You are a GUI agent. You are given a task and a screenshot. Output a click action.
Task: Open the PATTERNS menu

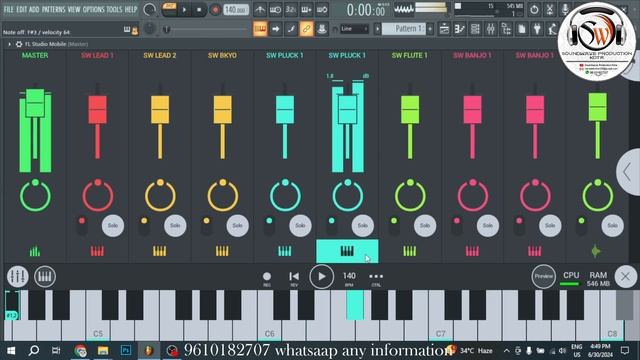point(53,9)
